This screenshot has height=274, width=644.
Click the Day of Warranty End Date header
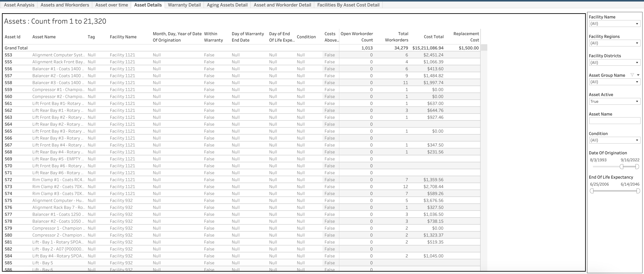[248, 37]
